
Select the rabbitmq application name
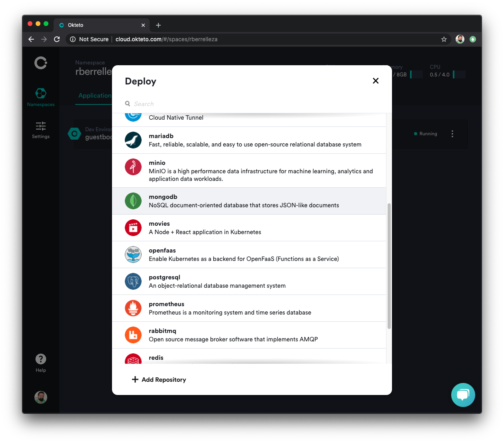point(162,331)
